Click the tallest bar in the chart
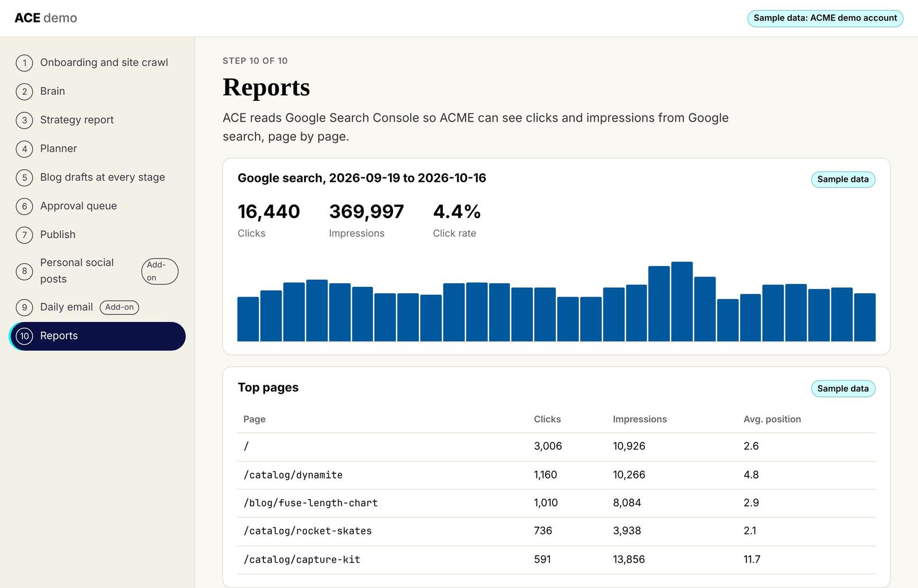Screen dimensions: 918x588 [682, 302]
